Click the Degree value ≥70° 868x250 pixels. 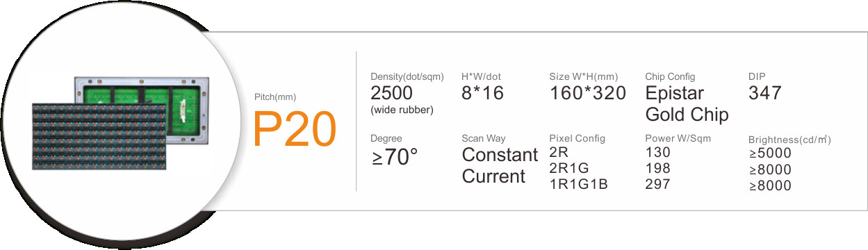pos(395,158)
